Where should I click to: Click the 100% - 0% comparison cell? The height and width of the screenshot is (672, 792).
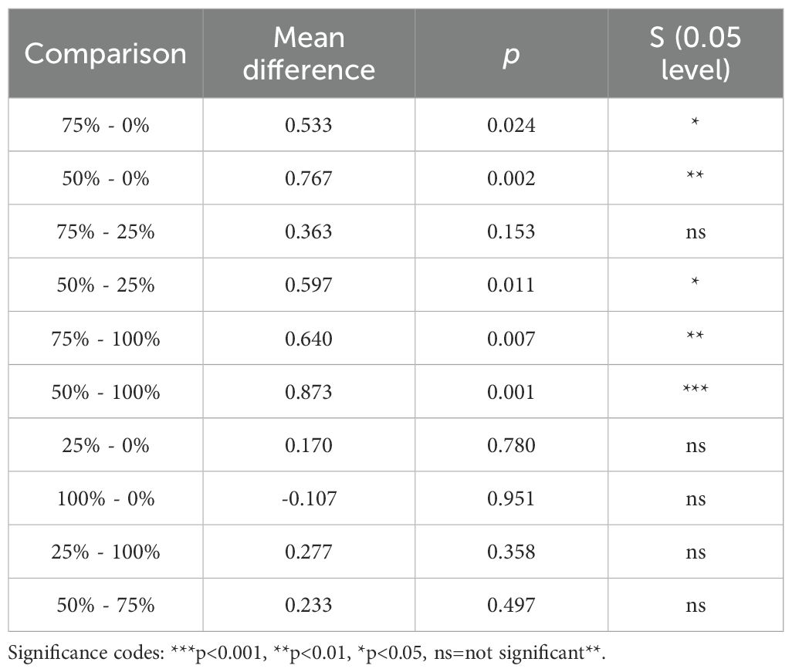106,498
